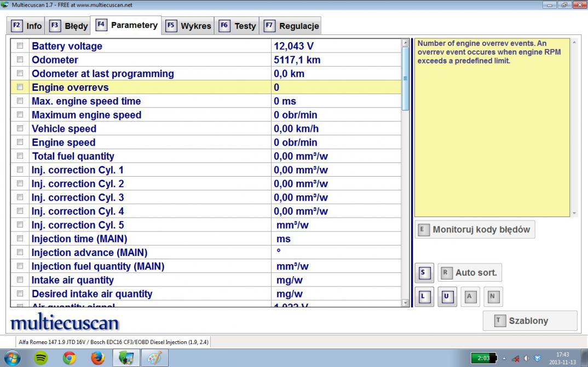Viewport: 588px width, 367px height.
Task: Toggle the Engine overrevs checkbox
Action: pos(20,88)
